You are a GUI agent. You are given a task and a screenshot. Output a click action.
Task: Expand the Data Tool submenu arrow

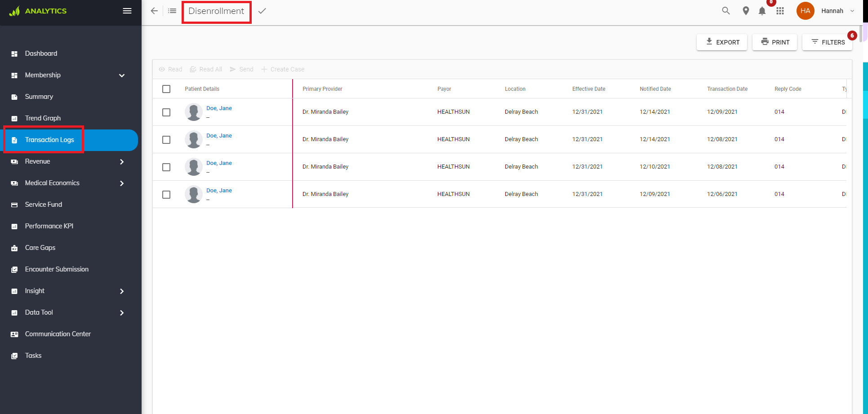pos(122,313)
